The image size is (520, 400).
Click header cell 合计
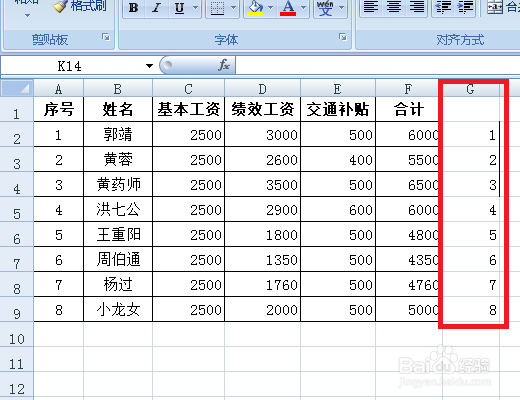click(409, 109)
